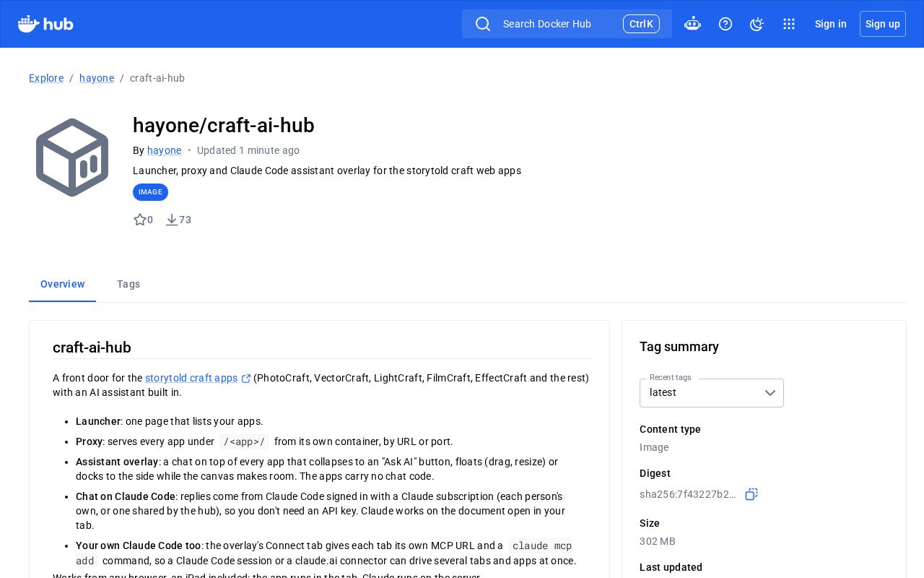924x578 pixels.
Task: Click the IMAGE badge
Action: coord(150,192)
